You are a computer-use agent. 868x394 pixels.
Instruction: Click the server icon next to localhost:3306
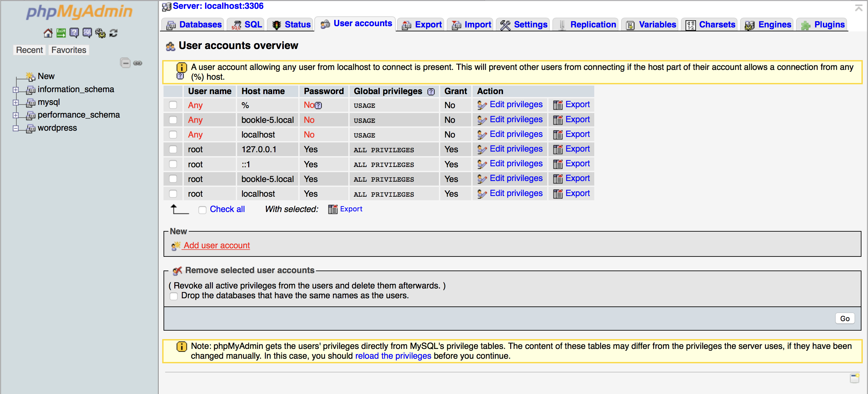(166, 7)
